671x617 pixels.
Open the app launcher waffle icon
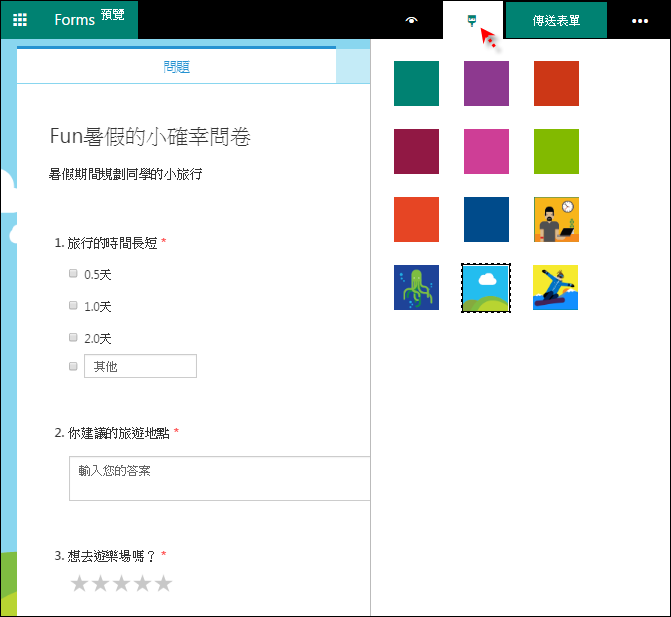point(20,20)
